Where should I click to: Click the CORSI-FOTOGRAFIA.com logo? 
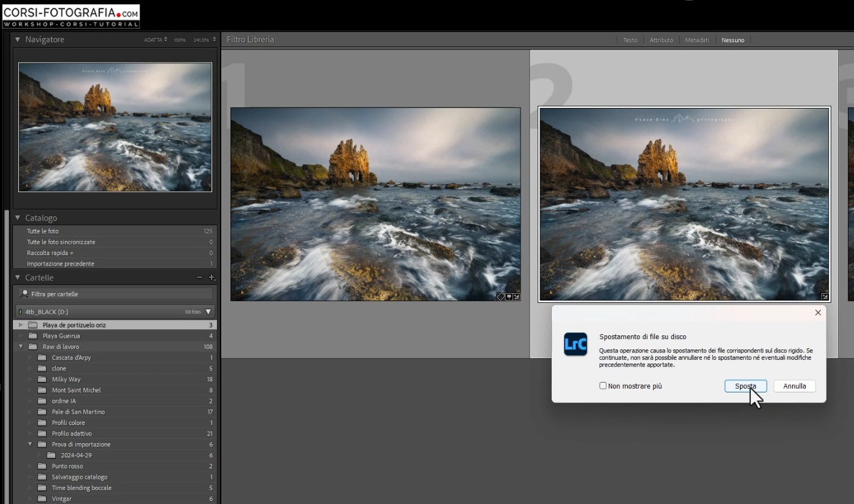pos(71,16)
